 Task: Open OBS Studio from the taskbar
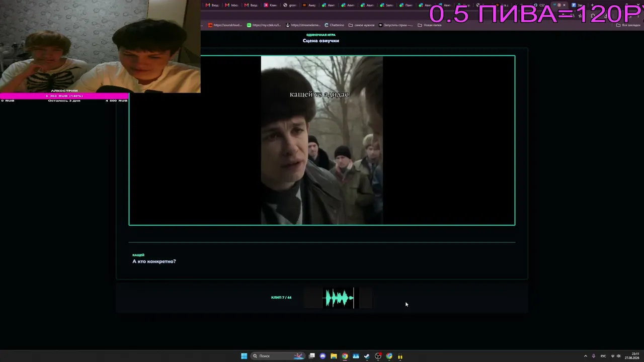(x=378, y=356)
